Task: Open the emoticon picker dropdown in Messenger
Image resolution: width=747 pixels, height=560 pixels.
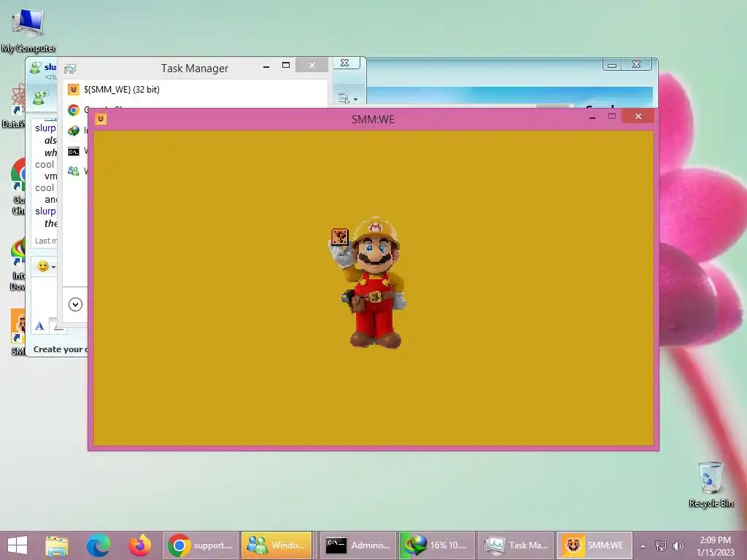Action: tap(47, 267)
